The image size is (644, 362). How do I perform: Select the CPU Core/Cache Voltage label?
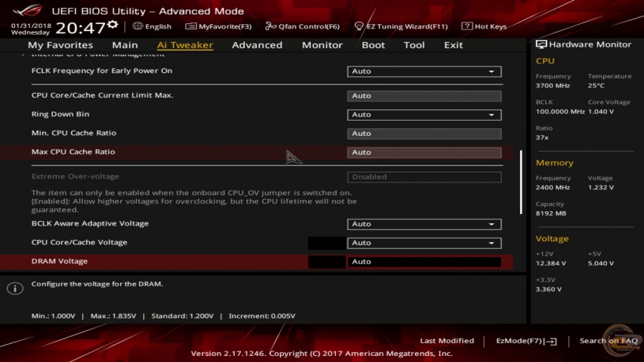(79, 242)
